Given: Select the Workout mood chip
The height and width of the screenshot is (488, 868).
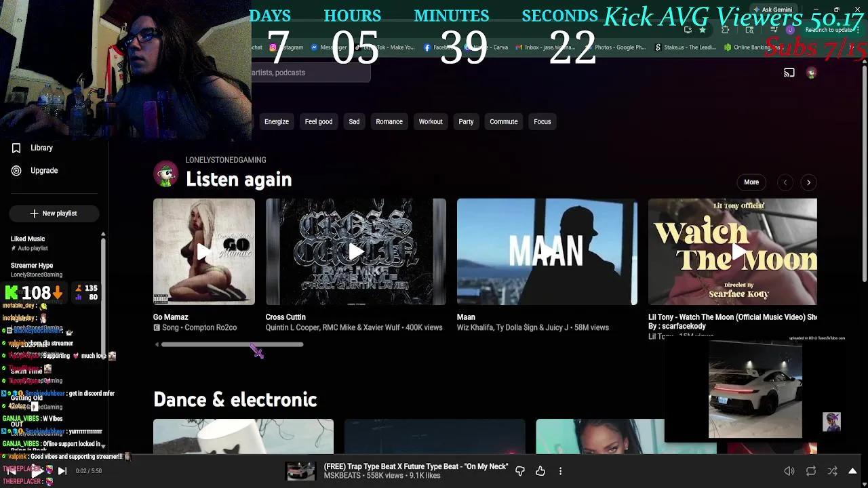Looking at the screenshot, I should (431, 121).
